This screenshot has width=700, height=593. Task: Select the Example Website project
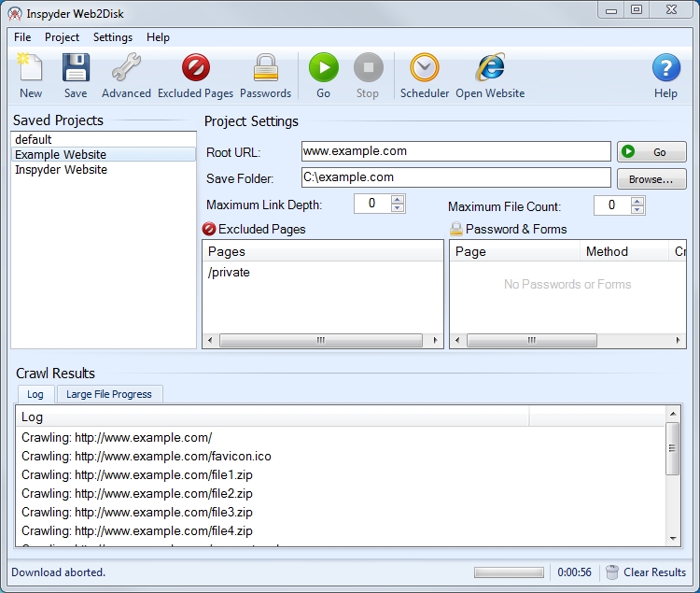pos(103,154)
